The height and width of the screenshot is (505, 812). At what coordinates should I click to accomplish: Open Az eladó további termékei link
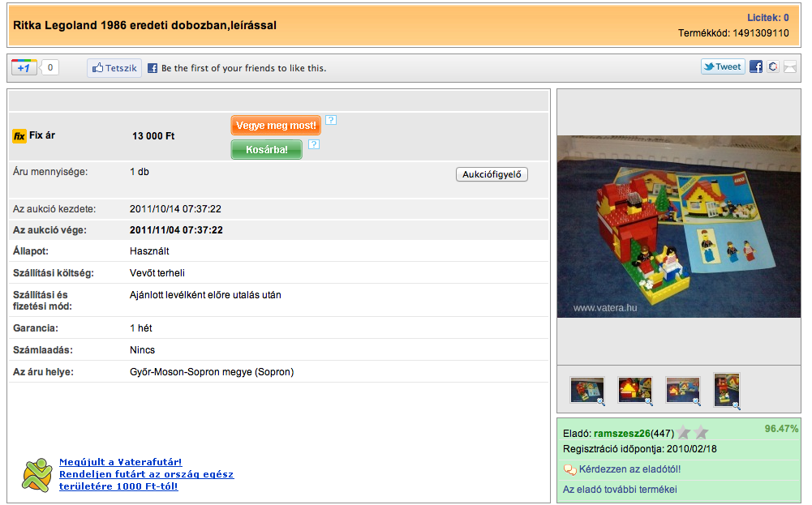[x=620, y=490]
